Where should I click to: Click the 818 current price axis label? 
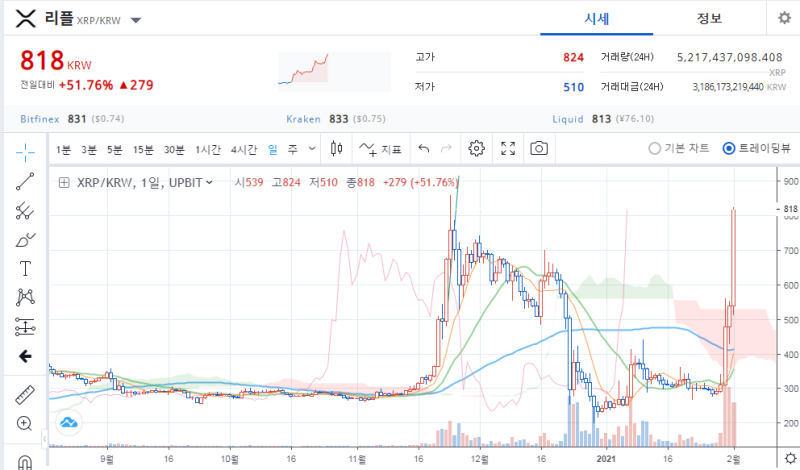pos(790,209)
